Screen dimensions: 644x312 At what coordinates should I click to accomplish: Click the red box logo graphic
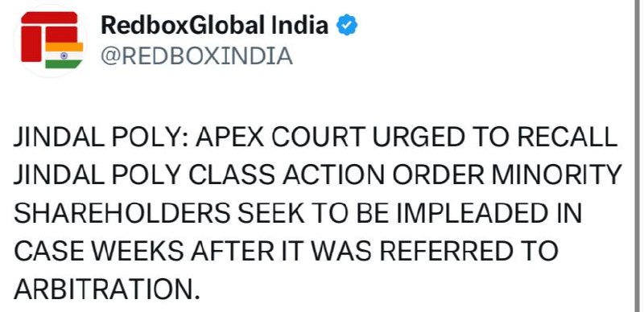49,36
